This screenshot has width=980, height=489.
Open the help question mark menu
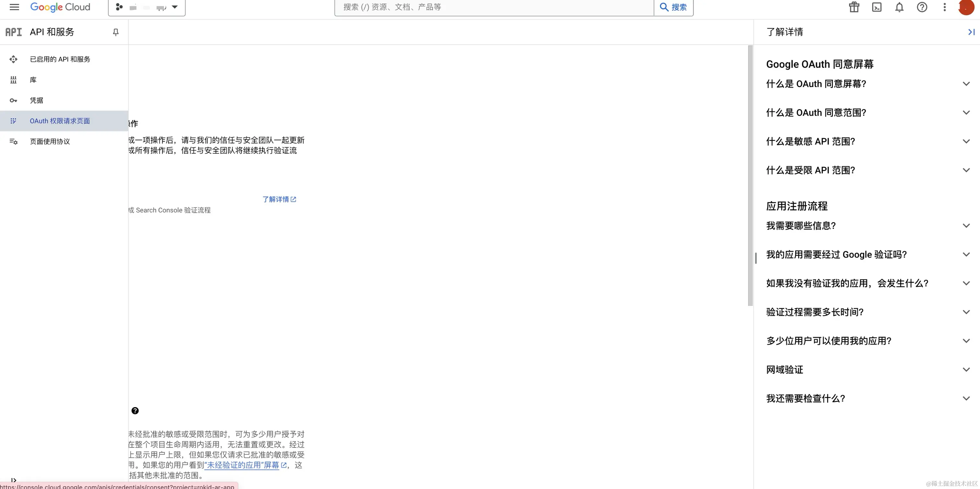pyautogui.click(x=922, y=7)
